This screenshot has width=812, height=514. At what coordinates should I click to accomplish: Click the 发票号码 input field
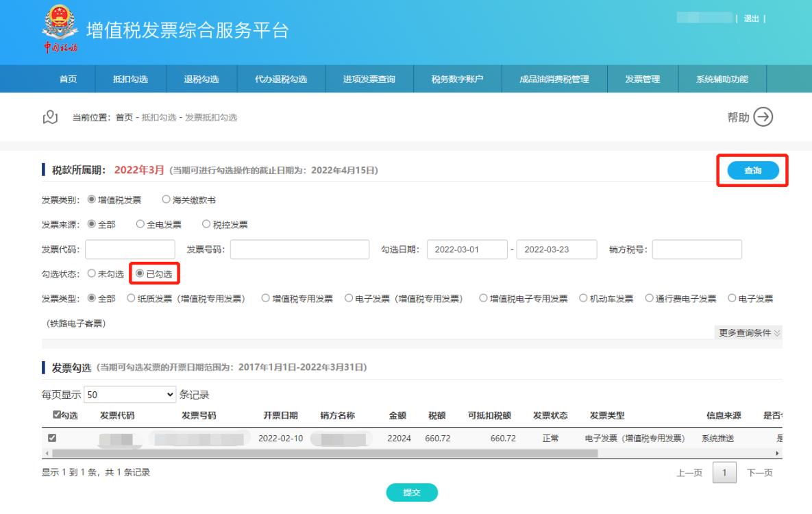299,250
